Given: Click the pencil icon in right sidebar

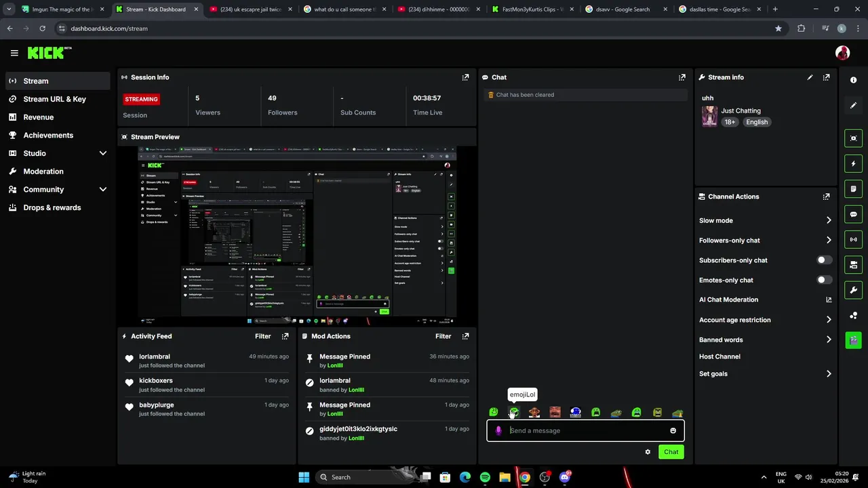Looking at the screenshot, I should (x=853, y=106).
